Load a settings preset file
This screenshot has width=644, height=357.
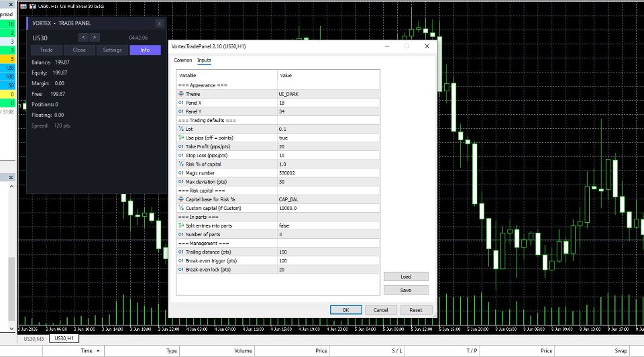click(x=406, y=276)
